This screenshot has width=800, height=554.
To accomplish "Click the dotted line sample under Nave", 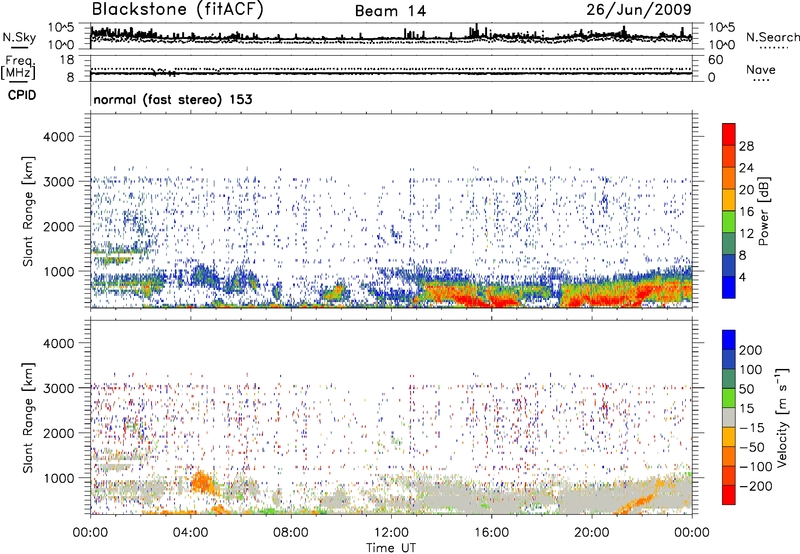I will click(761, 80).
